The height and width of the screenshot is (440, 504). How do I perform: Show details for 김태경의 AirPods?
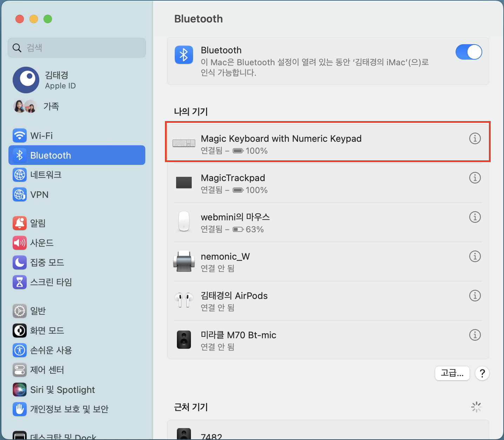tap(475, 296)
